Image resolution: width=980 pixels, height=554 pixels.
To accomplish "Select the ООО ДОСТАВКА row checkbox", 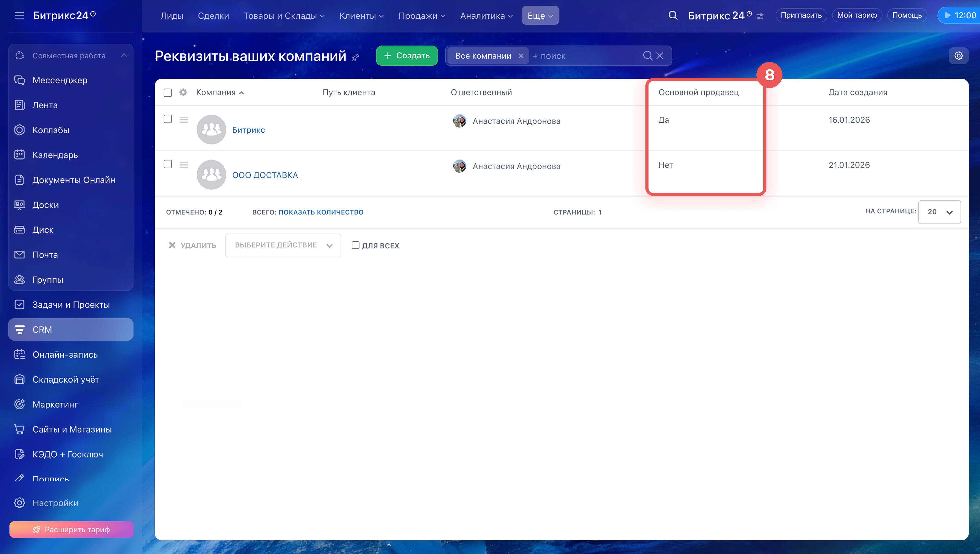I will point(167,164).
